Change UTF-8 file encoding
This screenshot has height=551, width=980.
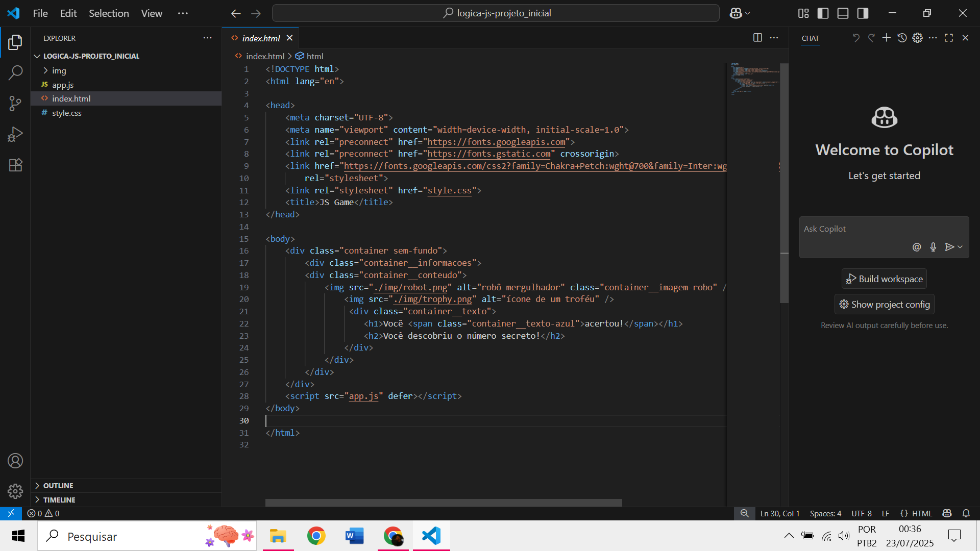(x=862, y=513)
